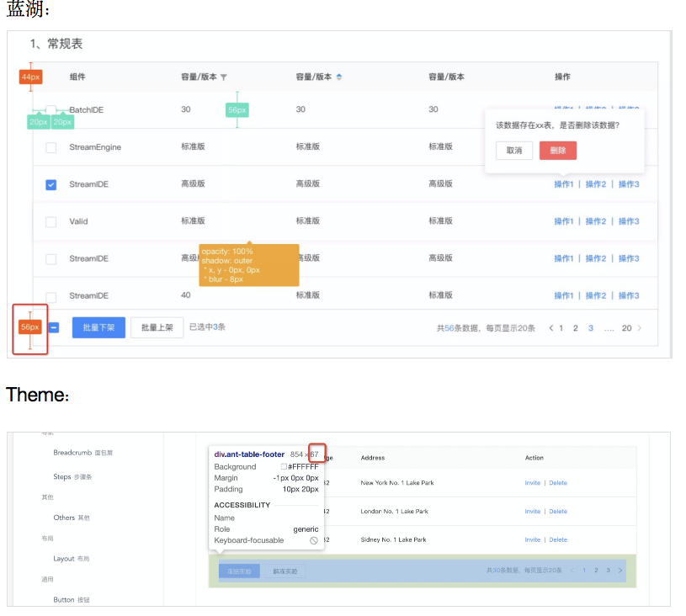Click the filter funnel icon on 容量/版本 column
Image resolution: width=686 pixels, height=616 pixels.
(x=223, y=77)
